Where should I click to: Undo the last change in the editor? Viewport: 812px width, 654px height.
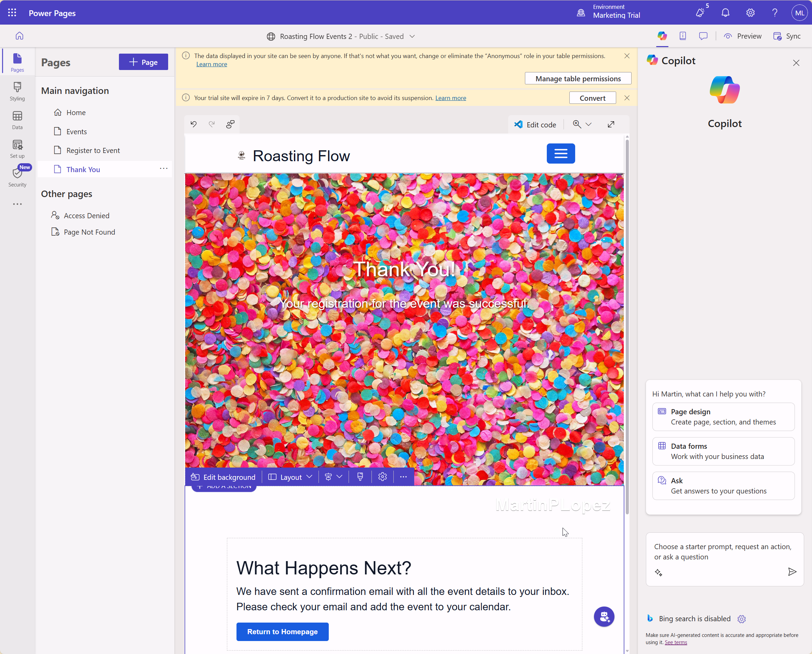(x=193, y=124)
